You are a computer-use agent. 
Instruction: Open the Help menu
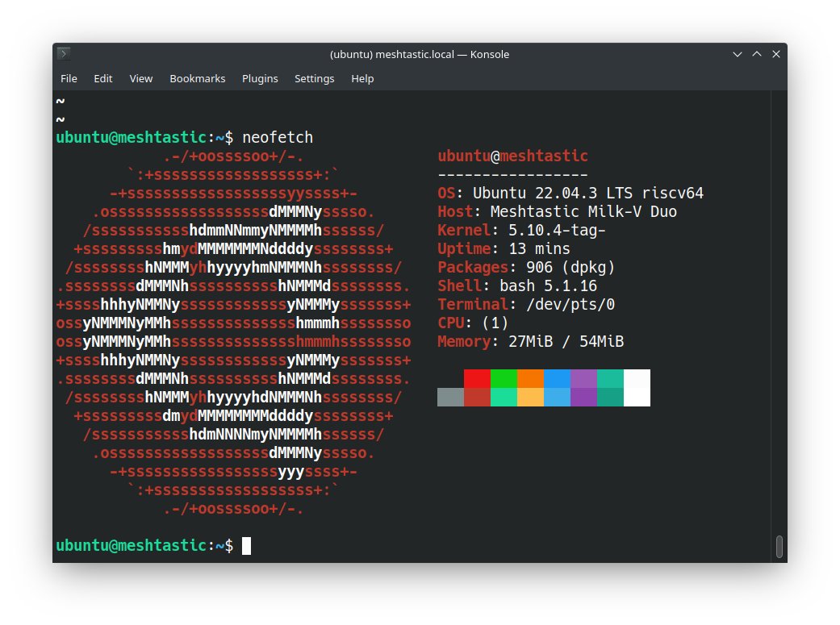(x=362, y=79)
